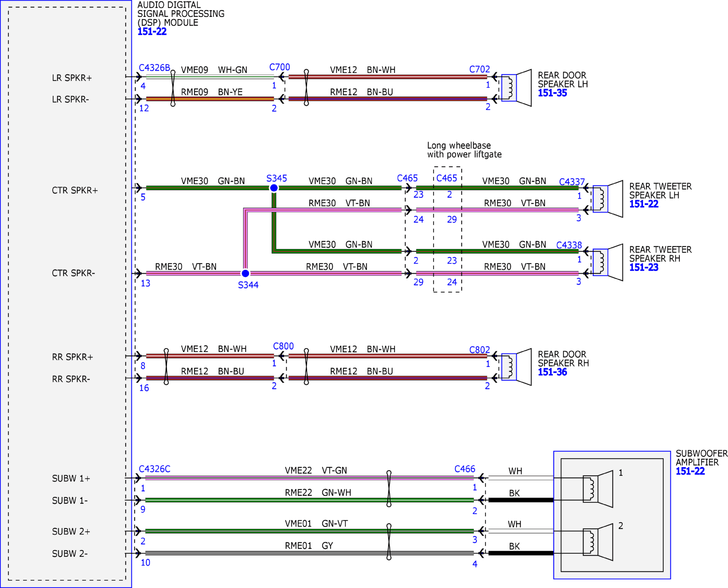
Task: Open the 151-23 link for tweeter RH
Action: (x=644, y=267)
